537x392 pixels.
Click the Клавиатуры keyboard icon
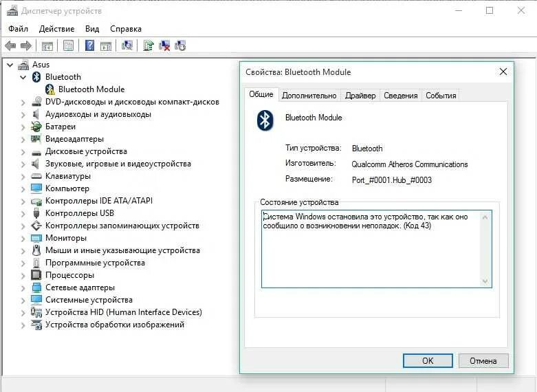click(36, 176)
